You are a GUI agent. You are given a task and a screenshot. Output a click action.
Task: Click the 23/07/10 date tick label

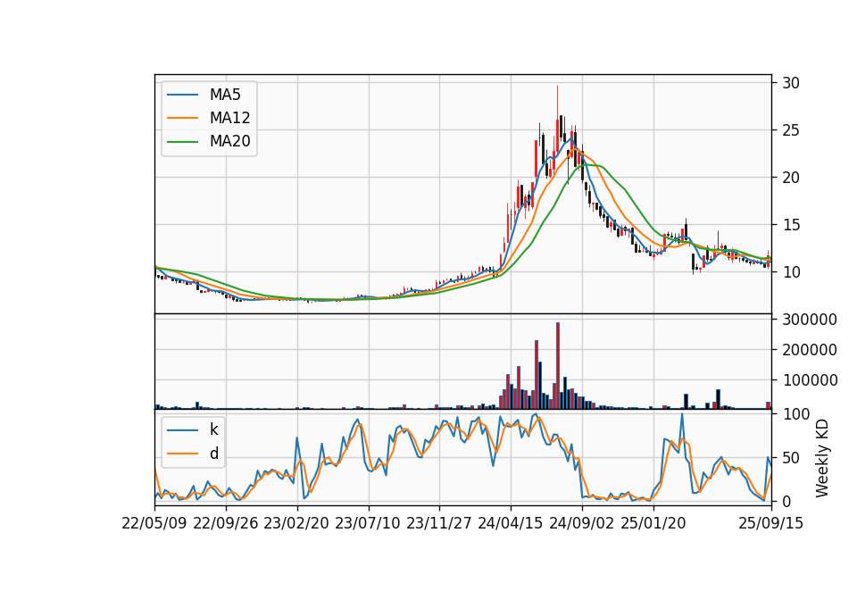point(368,523)
